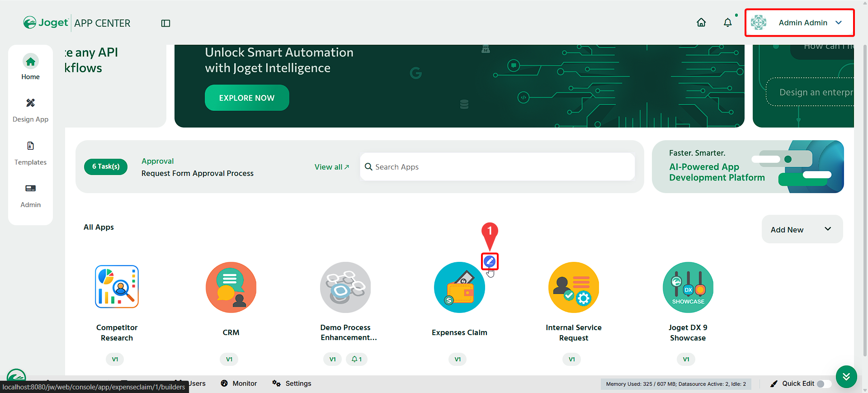The image size is (868, 393).
Task: Open the Approval task link
Action: coord(157,161)
